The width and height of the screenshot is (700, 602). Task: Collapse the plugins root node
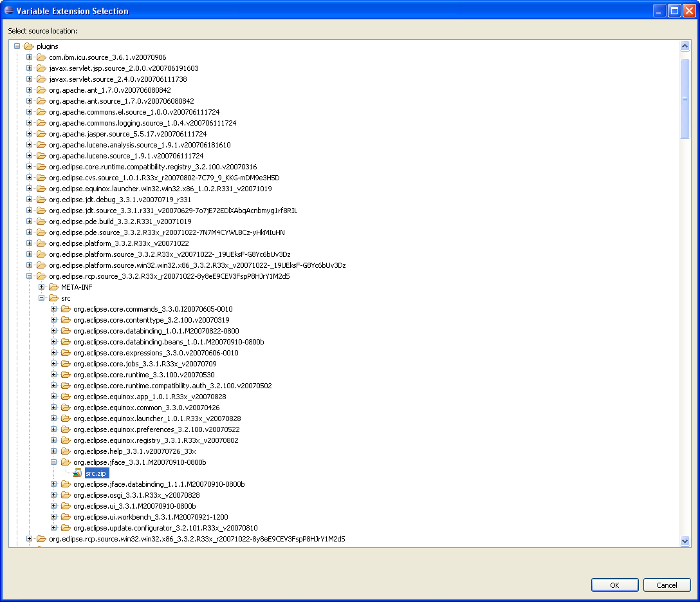coord(17,46)
